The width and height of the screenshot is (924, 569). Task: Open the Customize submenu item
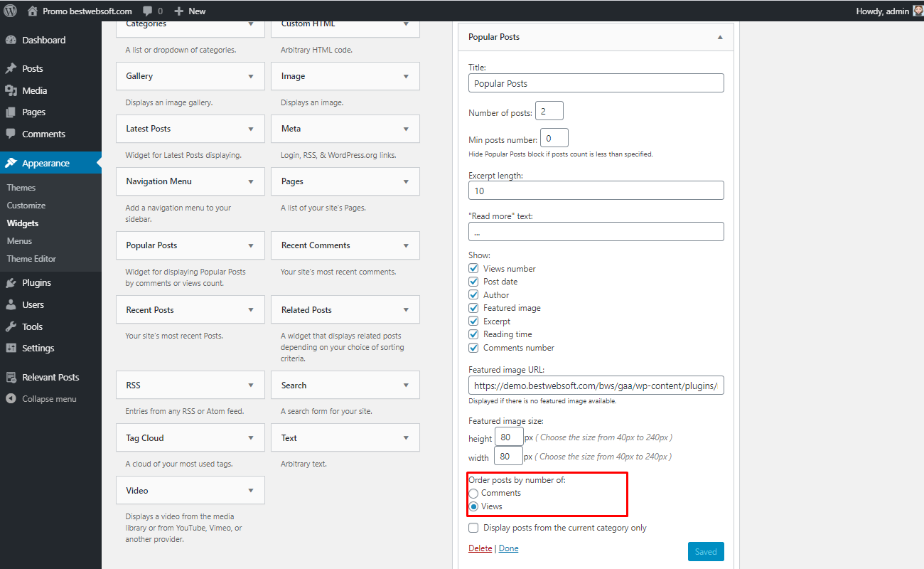(26, 206)
